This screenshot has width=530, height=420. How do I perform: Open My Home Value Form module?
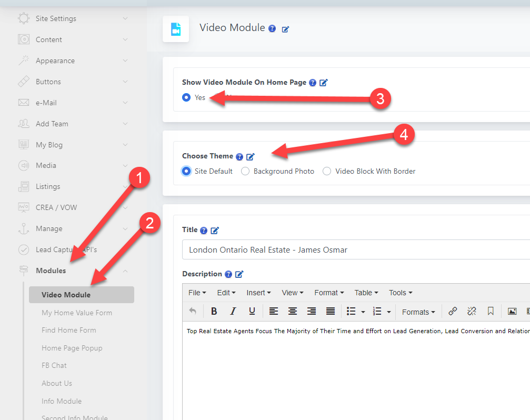77,313
